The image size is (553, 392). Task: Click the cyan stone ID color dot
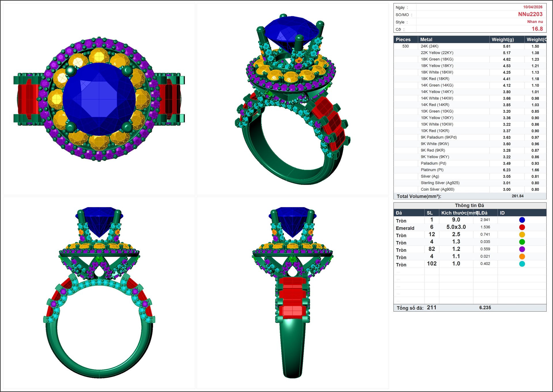coord(522,264)
